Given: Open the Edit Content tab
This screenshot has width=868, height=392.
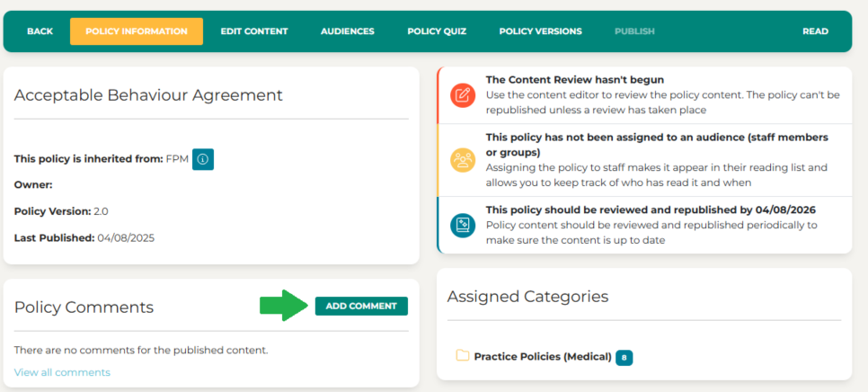Looking at the screenshot, I should coord(254,31).
